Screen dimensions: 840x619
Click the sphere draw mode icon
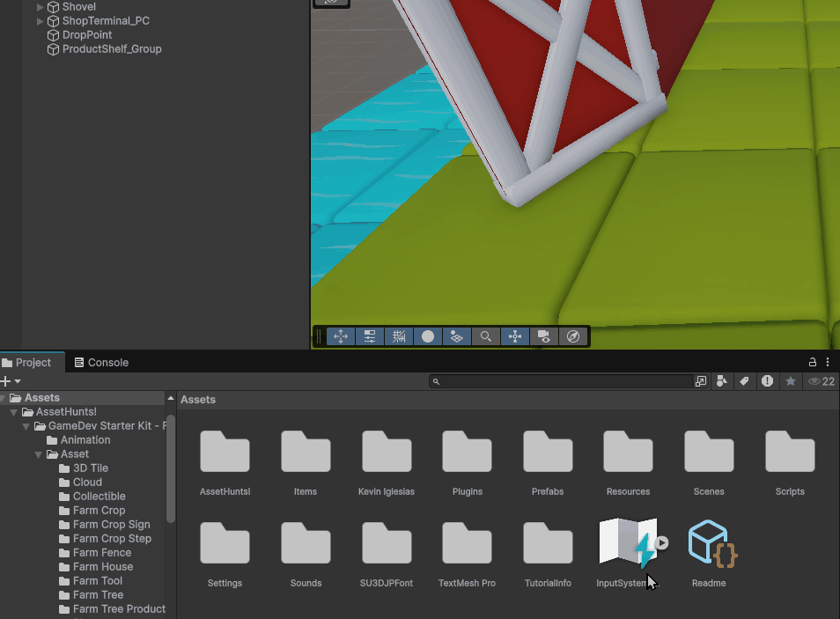[428, 336]
